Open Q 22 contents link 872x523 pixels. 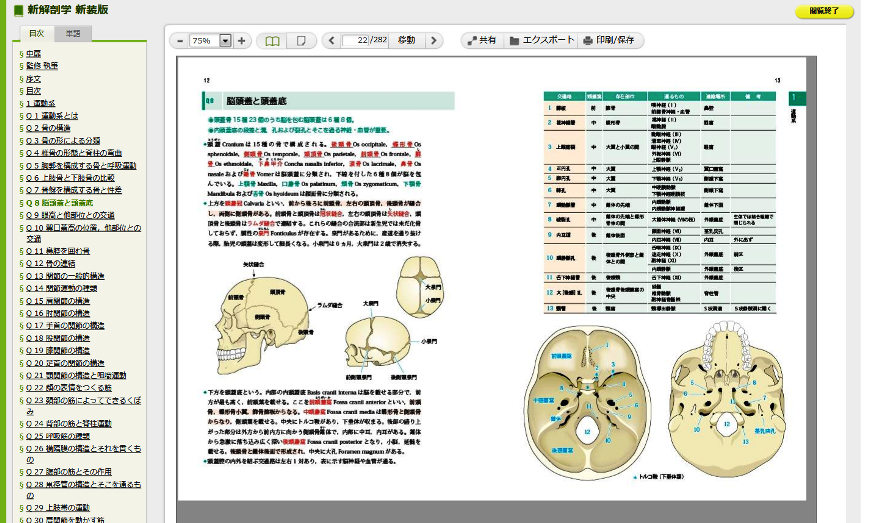[68, 387]
